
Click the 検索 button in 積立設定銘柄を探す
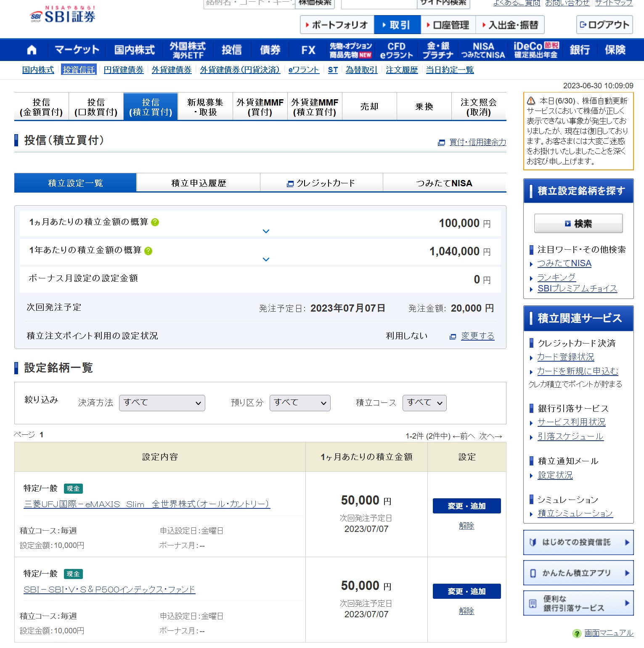tap(578, 223)
